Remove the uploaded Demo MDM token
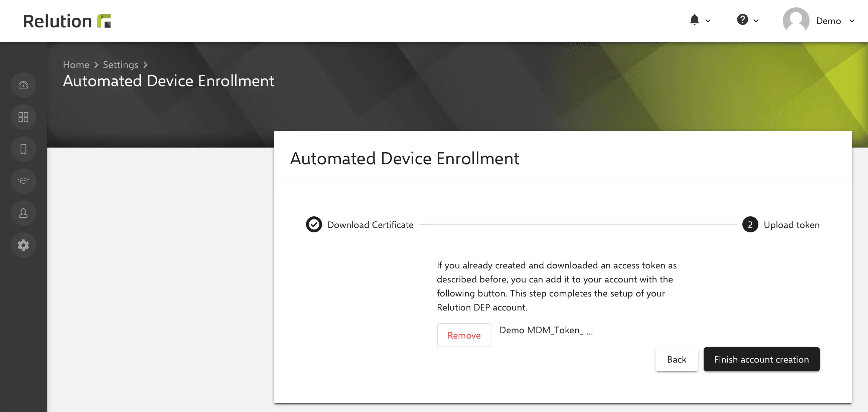 [x=464, y=335]
